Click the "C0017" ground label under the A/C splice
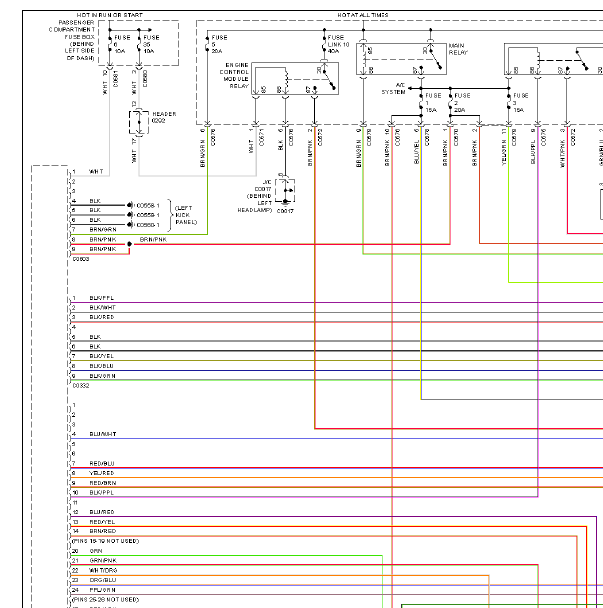Image resolution: width=603 pixels, height=608 pixels. (285, 211)
